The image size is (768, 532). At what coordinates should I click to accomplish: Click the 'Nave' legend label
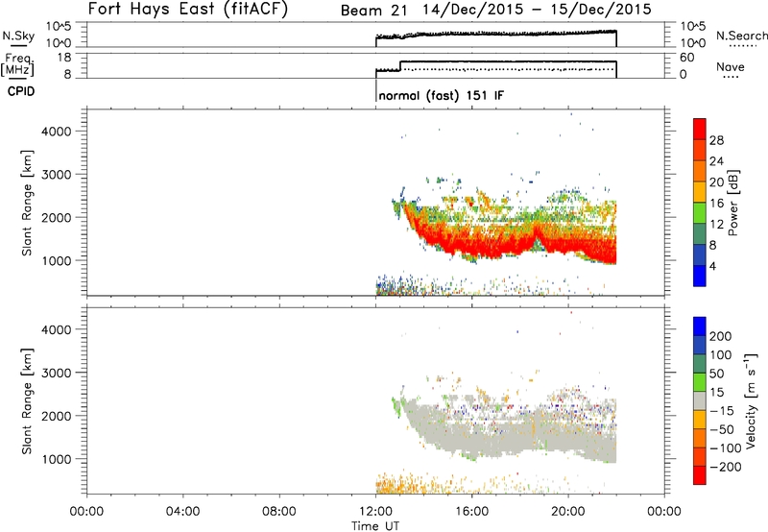click(731, 66)
